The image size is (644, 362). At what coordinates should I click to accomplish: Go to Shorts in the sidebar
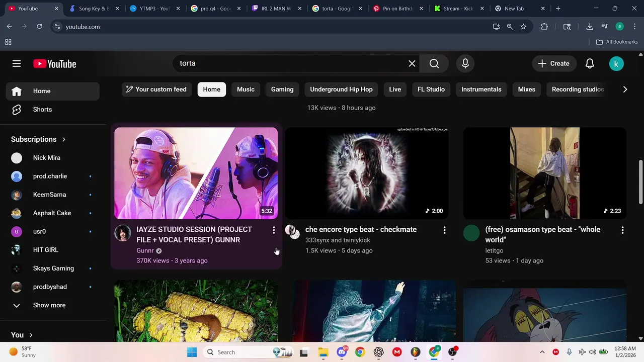(53, 110)
